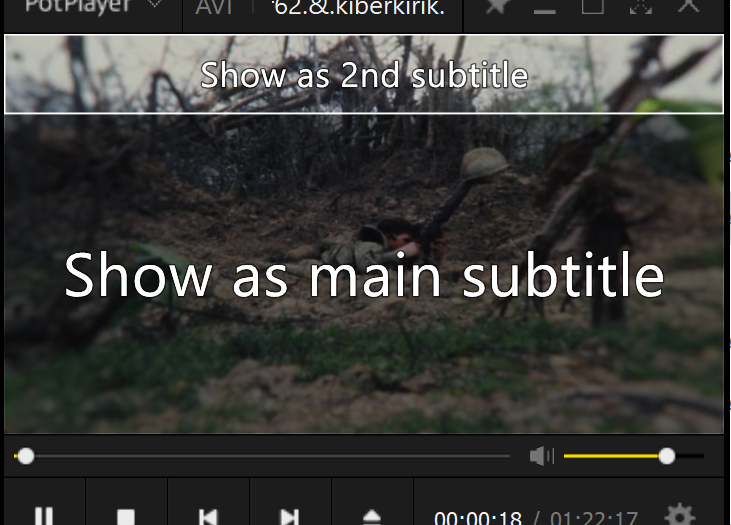Toggle the pin on top icon
731x525 pixels.
(x=496, y=7)
